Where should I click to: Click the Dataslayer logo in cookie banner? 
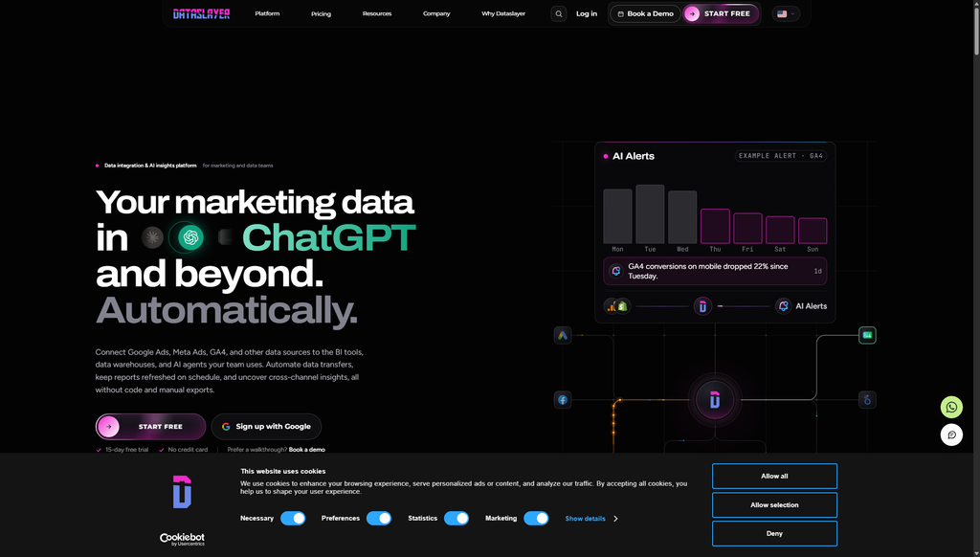click(182, 492)
